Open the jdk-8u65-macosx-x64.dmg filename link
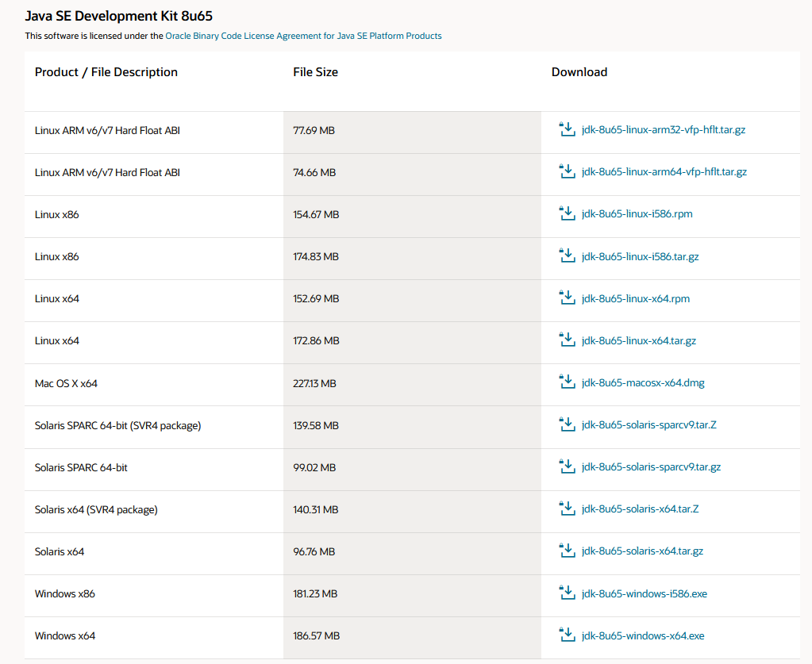Viewport: 812px width, 664px height. (x=643, y=383)
